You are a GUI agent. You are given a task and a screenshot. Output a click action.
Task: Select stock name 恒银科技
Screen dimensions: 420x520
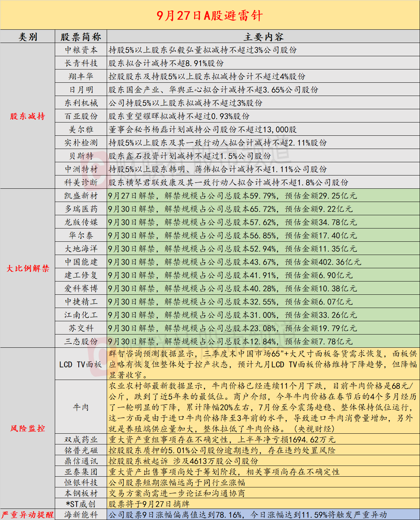coord(81,482)
